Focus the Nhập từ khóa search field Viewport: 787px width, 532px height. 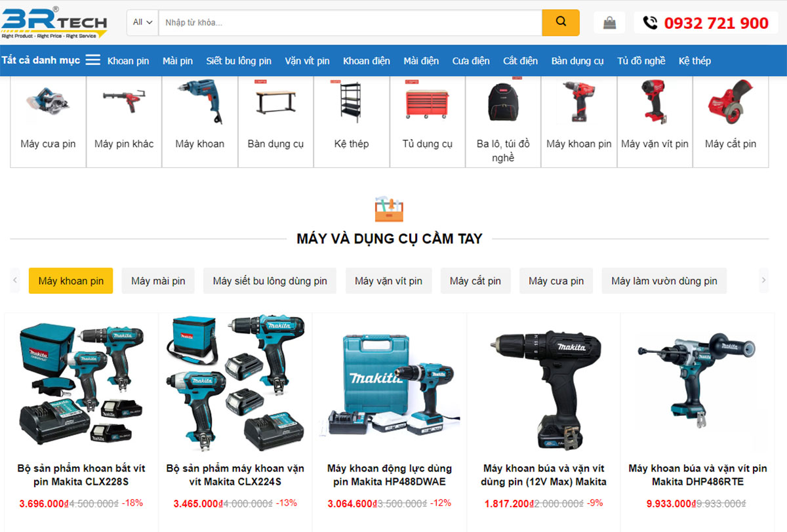350,22
